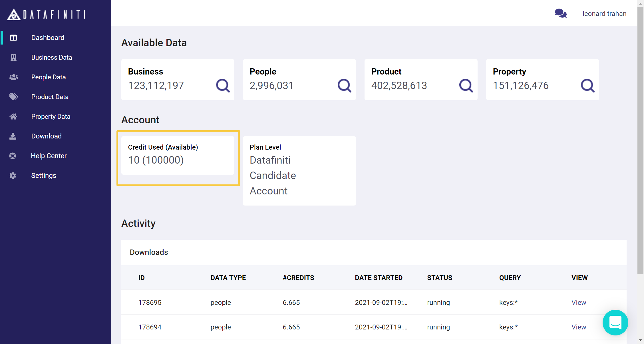The image size is (644, 344).
Task: View download 178695 details
Action: (578, 302)
